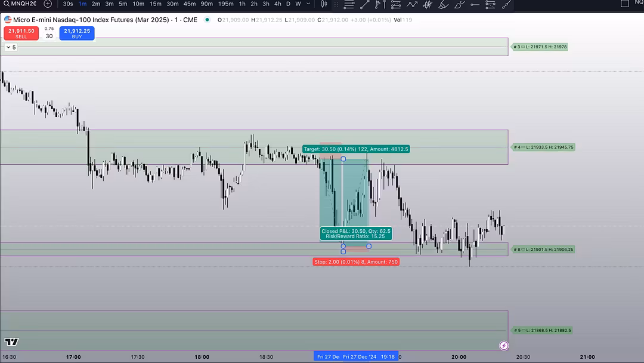Switch to the 1h timeframe
Screen dimensions: 644x363
pyautogui.click(x=242, y=4)
